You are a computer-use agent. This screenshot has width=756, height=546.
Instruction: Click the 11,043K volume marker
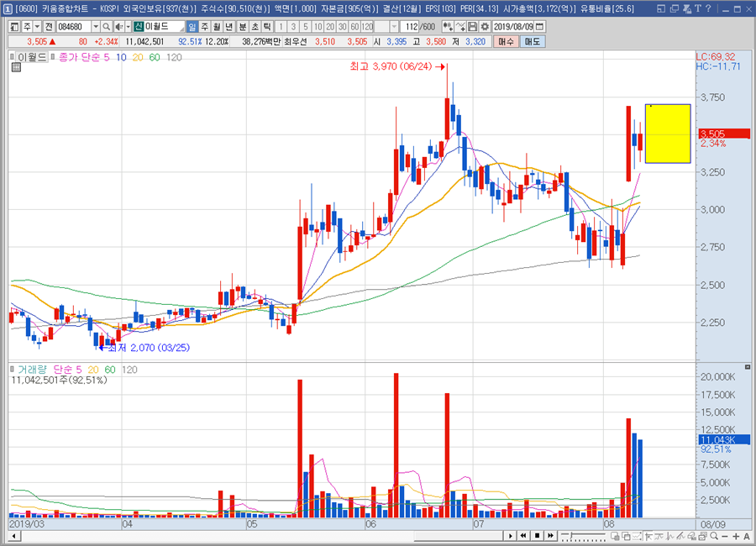coord(724,439)
